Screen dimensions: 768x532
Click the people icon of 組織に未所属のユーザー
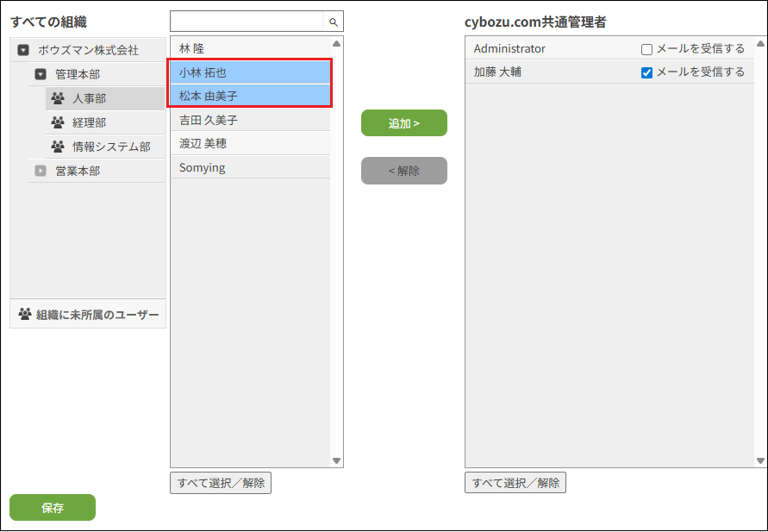pos(25,315)
